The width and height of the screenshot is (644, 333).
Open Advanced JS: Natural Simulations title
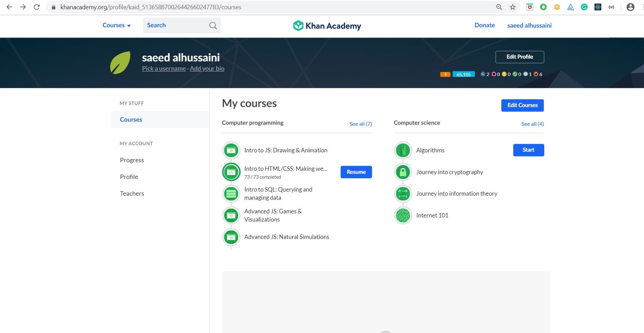coord(287,237)
